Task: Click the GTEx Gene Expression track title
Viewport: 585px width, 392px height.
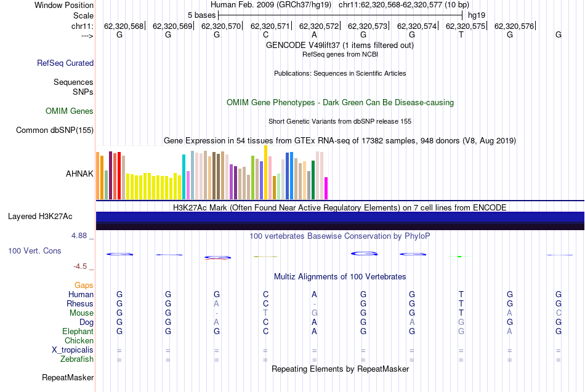Action: tap(340, 140)
